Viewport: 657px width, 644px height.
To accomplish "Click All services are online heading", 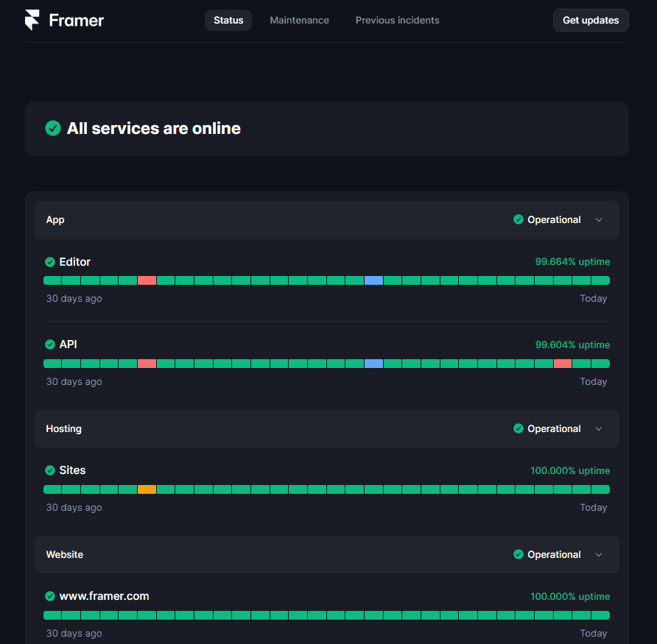I will [154, 129].
